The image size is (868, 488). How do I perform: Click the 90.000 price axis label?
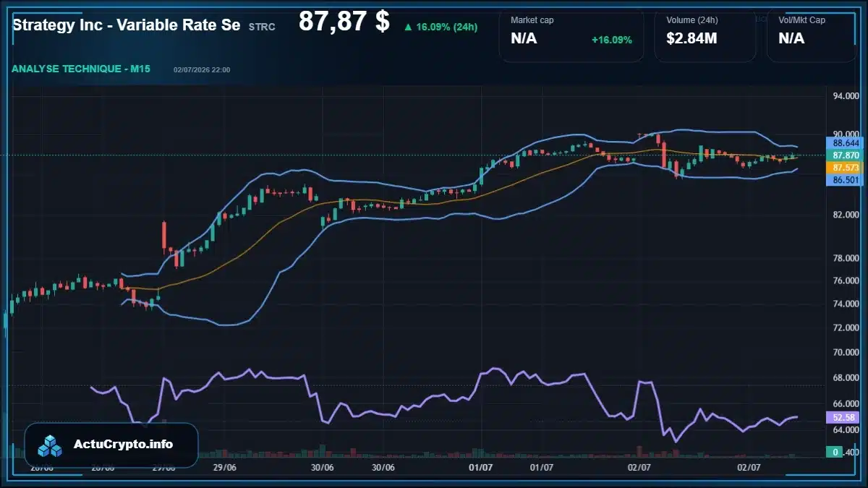pos(846,133)
